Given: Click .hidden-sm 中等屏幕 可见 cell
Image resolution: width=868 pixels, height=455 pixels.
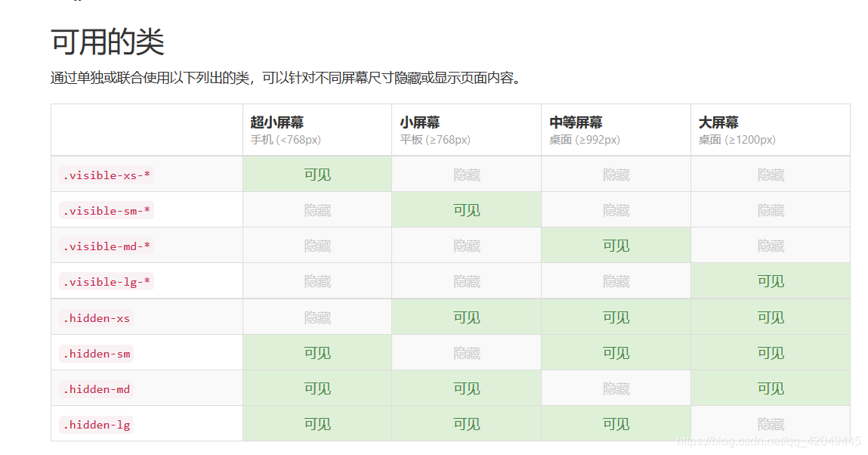Looking at the screenshot, I should coord(616,353).
